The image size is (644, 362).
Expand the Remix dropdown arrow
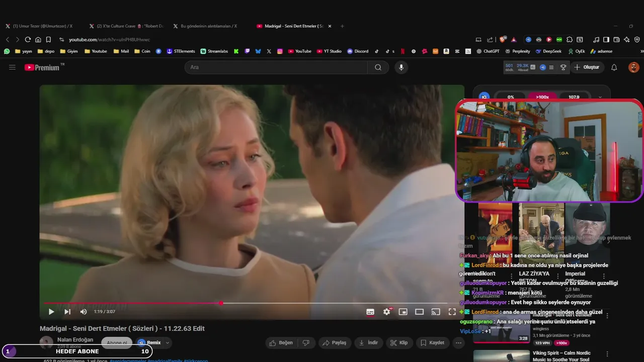[x=168, y=343]
